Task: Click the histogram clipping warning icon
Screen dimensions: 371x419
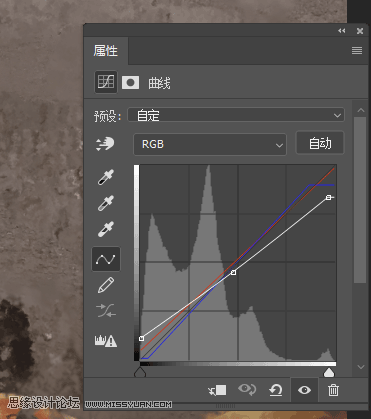Action: (x=106, y=341)
